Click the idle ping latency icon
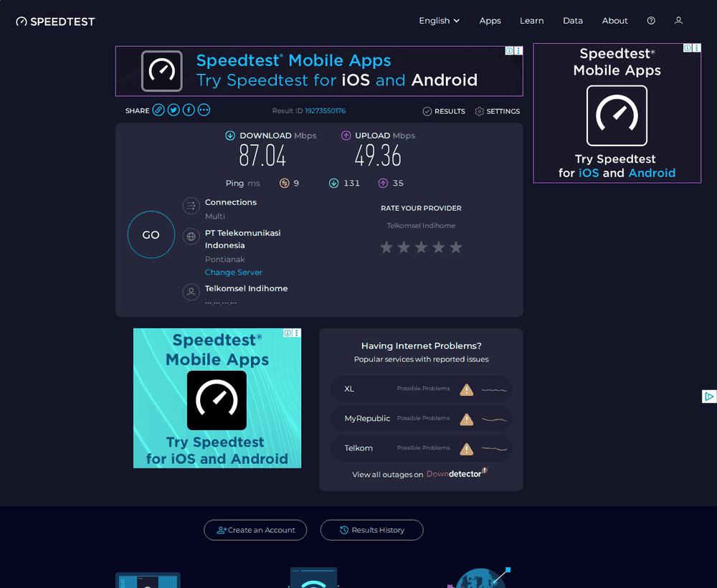 (x=285, y=184)
